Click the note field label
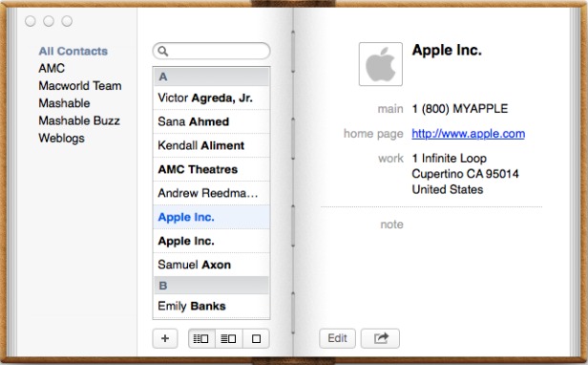This screenshot has width=588, height=365. (x=392, y=225)
